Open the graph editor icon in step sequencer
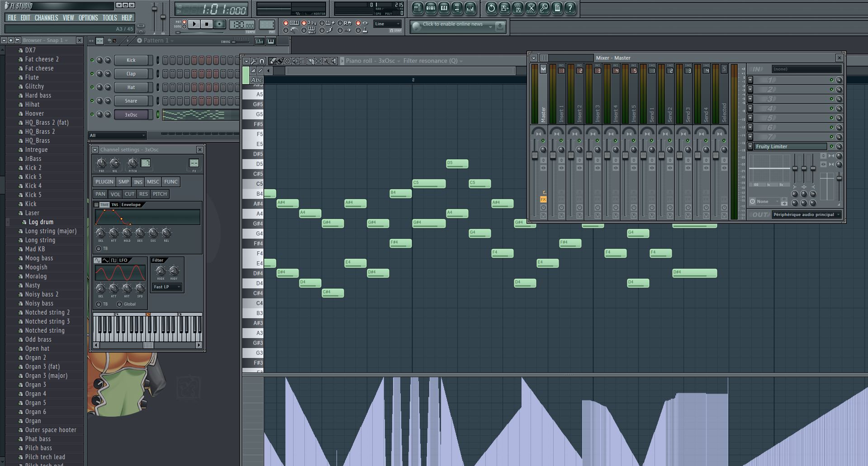This screenshot has height=466, width=868. 259,41
